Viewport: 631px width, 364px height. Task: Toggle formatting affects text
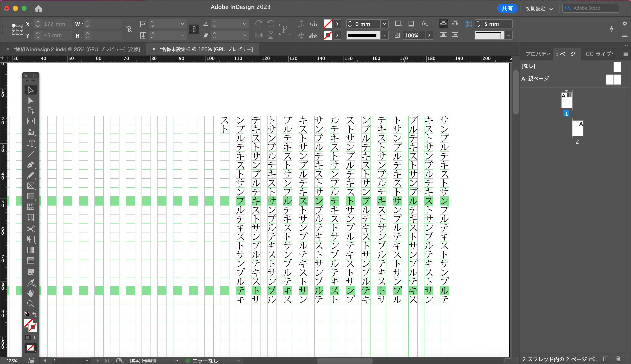point(35,338)
